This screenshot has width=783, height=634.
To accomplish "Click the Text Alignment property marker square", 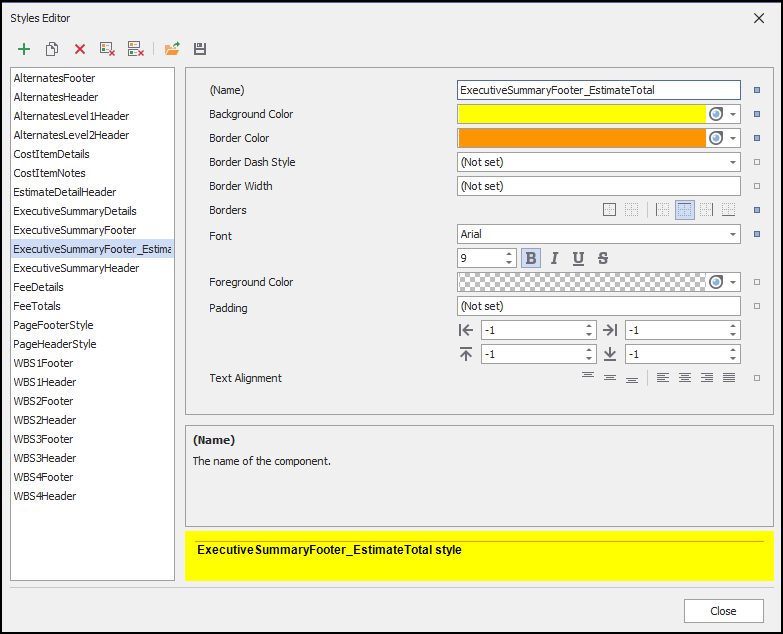I will (x=757, y=378).
